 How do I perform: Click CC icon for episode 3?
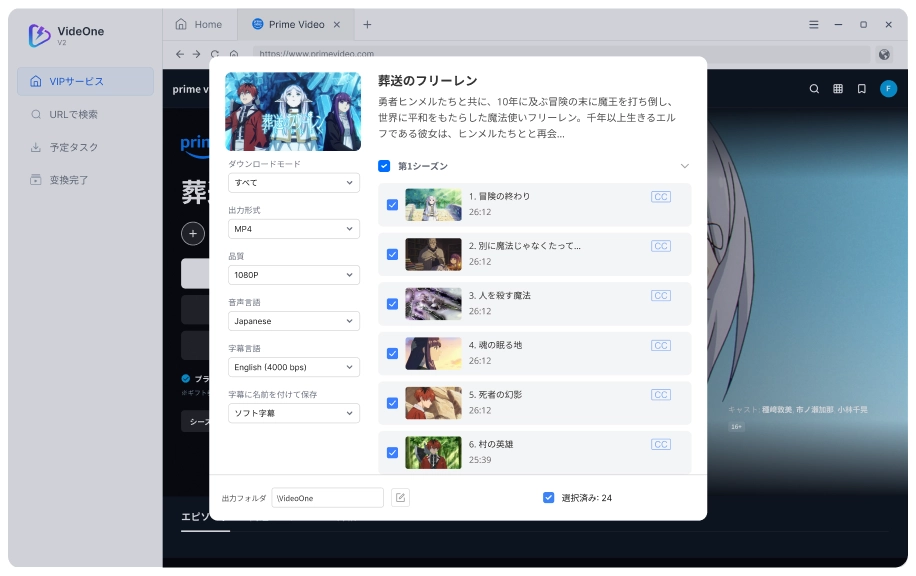pyautogui.click(x=661, y=296)
